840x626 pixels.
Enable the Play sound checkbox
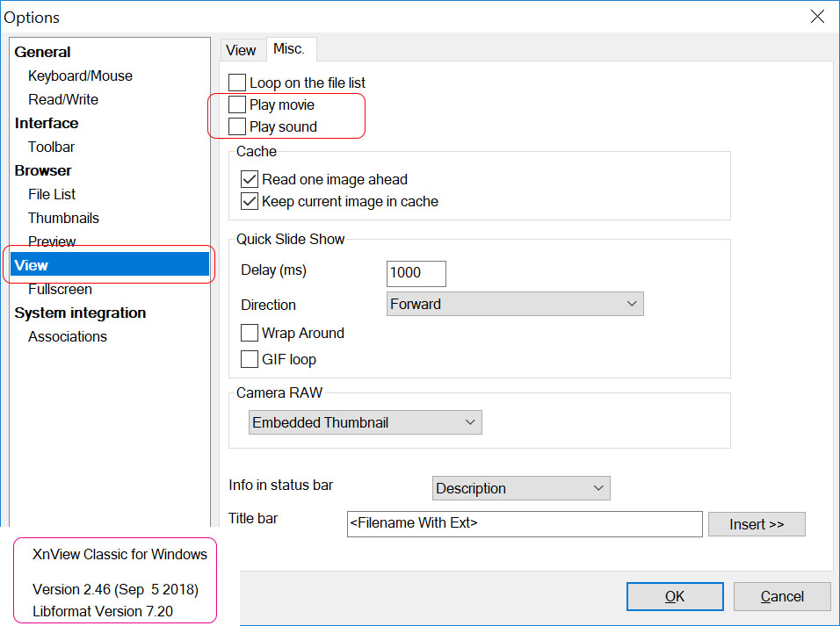pyautogui.click(x=237, y=127)
